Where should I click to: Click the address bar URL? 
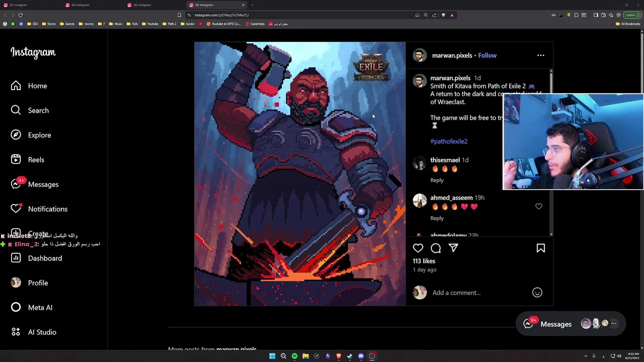click(222, 15)
